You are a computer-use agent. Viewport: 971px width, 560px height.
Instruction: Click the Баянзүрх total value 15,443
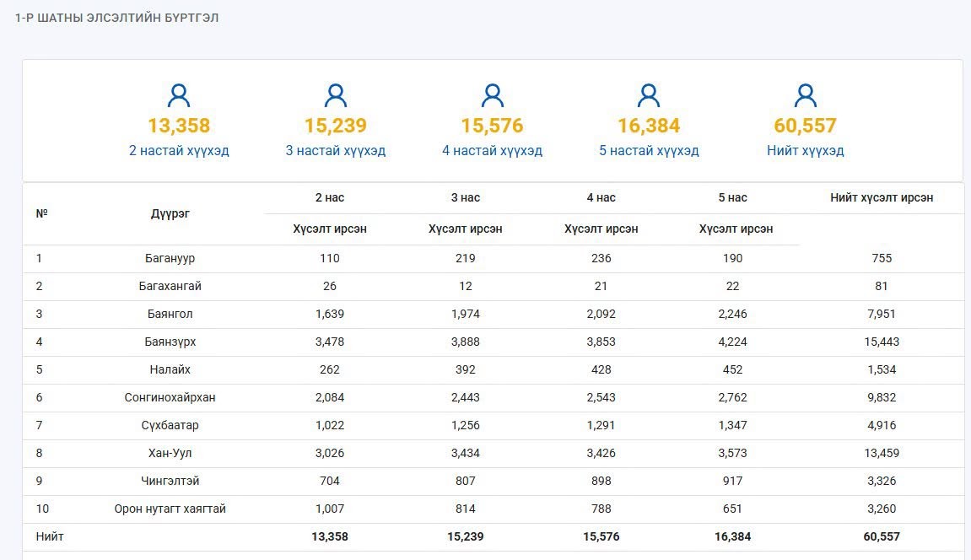882,342
